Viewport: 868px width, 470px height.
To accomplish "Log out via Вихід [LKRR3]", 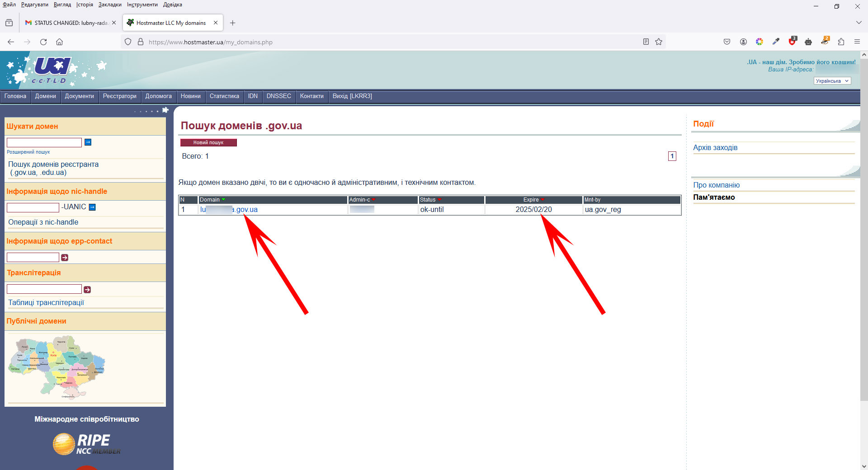I will pyautogui.click(x=352, y=96).
